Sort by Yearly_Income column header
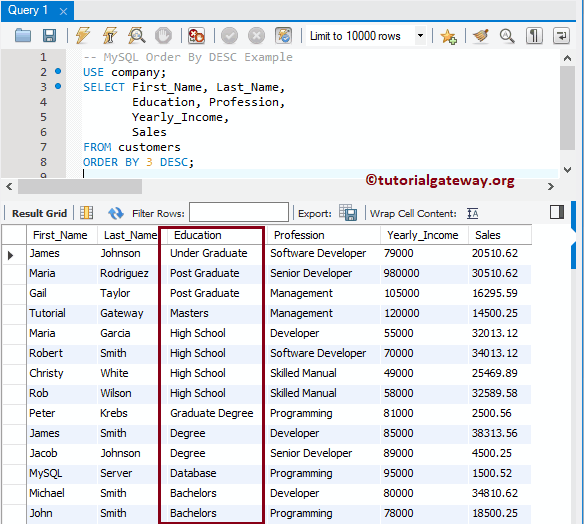 click(424, 235)
